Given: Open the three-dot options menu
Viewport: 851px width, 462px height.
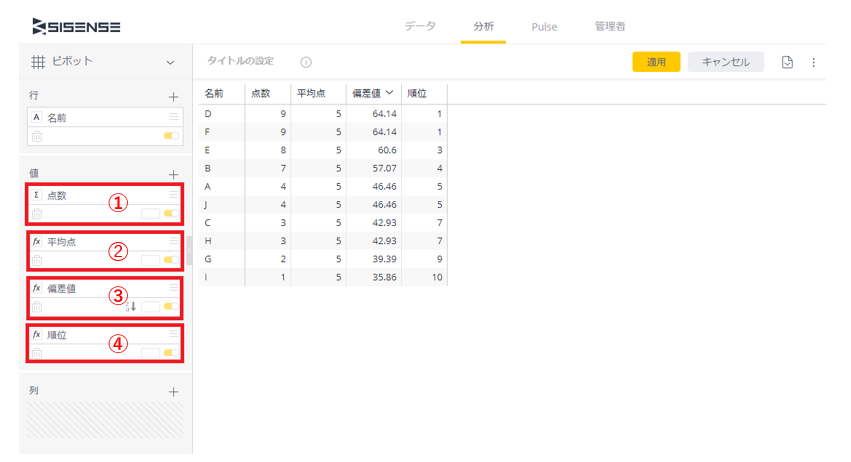Looking at the screenshot, I should (x=813, y=62).
